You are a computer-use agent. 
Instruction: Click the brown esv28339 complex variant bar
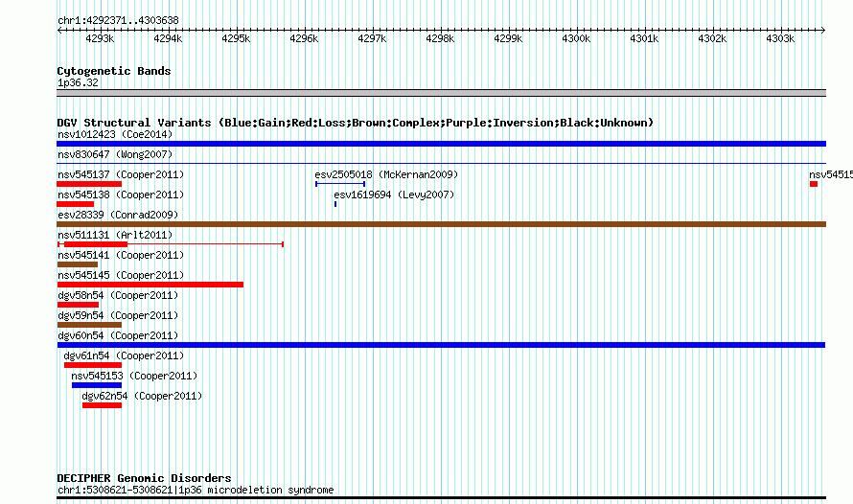(x=441, y=224)
